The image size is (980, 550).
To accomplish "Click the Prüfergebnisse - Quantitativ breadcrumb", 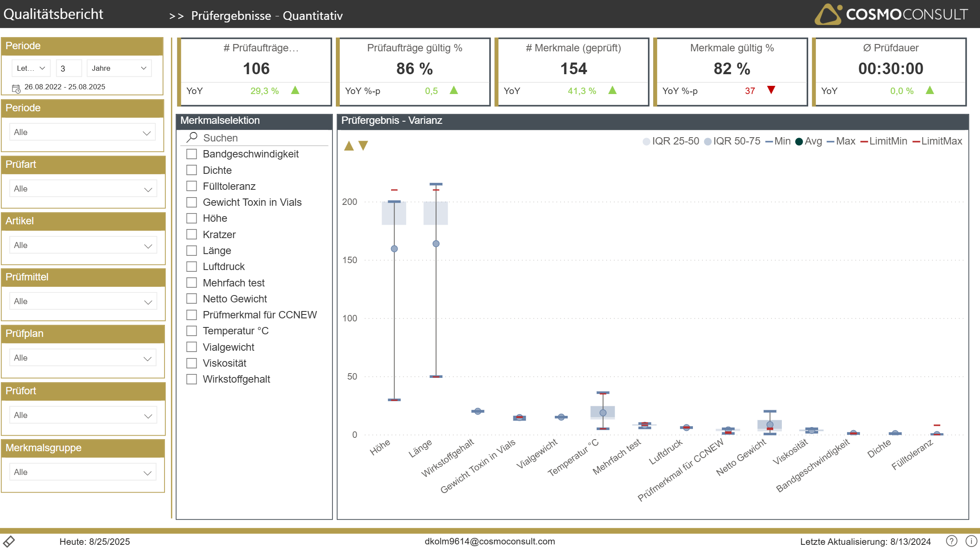I will tap(267, 16).
